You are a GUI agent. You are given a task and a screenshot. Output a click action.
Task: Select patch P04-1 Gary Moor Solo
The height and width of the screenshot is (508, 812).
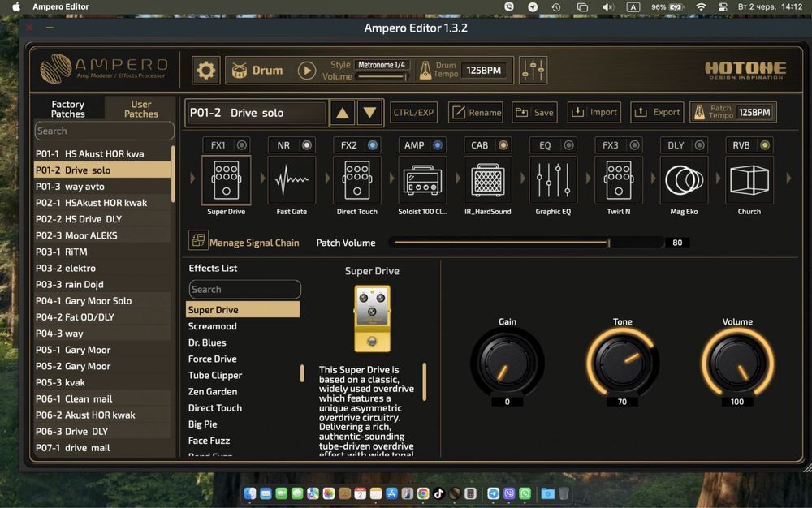tap(102, 300)
